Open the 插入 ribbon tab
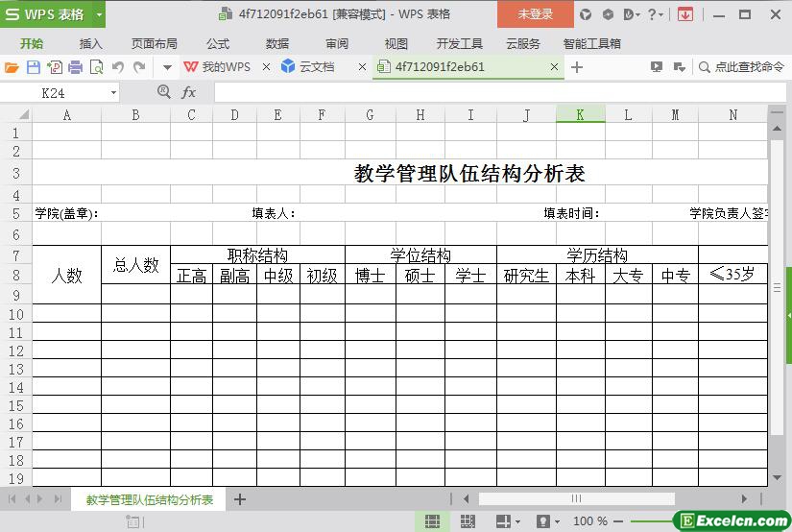Screen dimensions: 792x532 pos(91,44)
